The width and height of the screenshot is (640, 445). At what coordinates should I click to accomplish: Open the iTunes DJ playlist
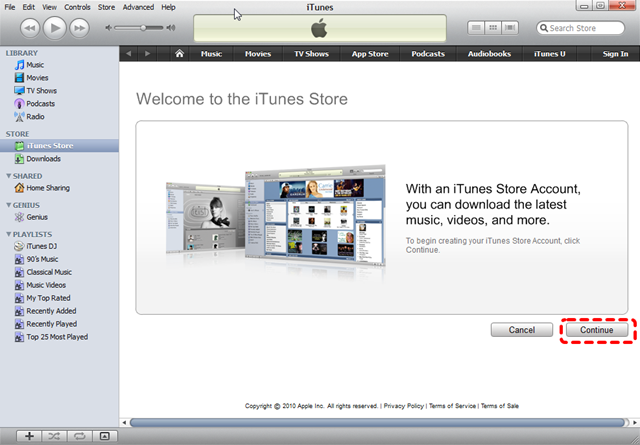(x=59, y=246)
